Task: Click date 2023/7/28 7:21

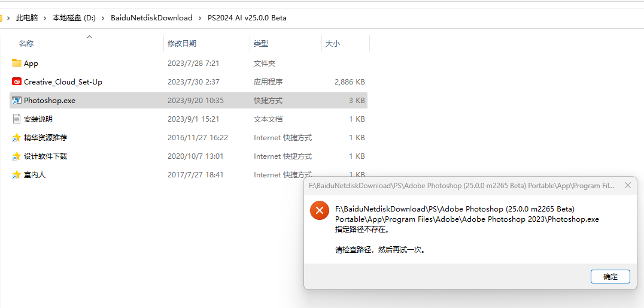Action: pos(193,64)
